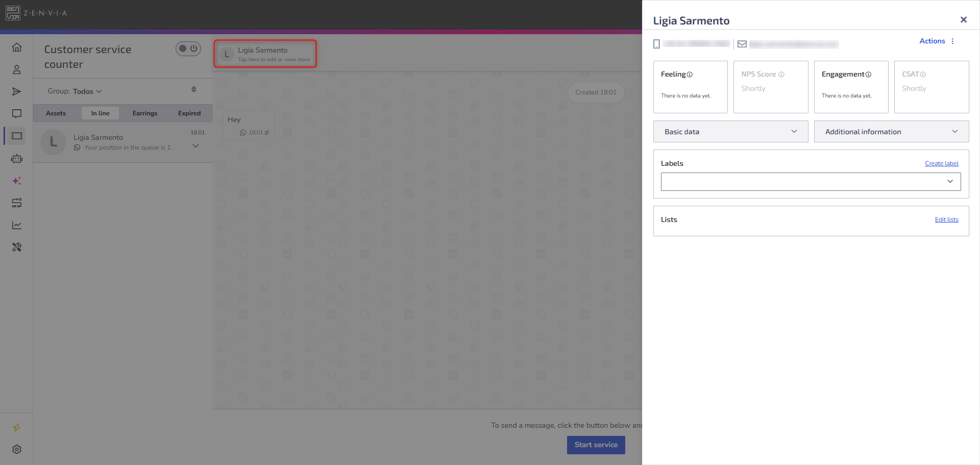
Task: Open the chat bubble icon in sidebar
Action: (x=17, y=114)
